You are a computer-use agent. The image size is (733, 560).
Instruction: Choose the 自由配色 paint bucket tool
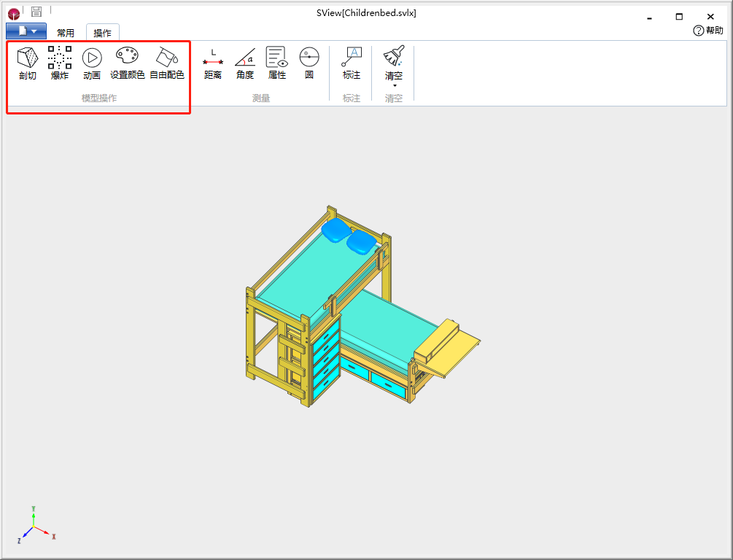click(167, 63)
